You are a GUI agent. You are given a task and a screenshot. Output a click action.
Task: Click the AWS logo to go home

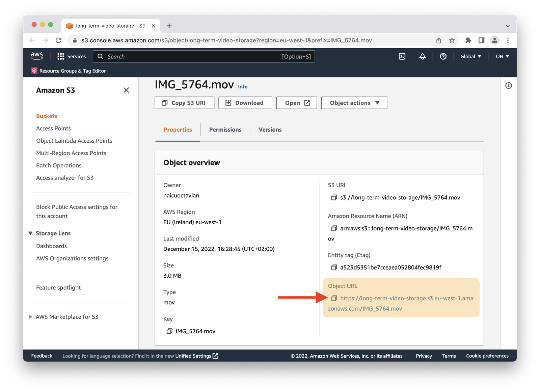point(37,56)
